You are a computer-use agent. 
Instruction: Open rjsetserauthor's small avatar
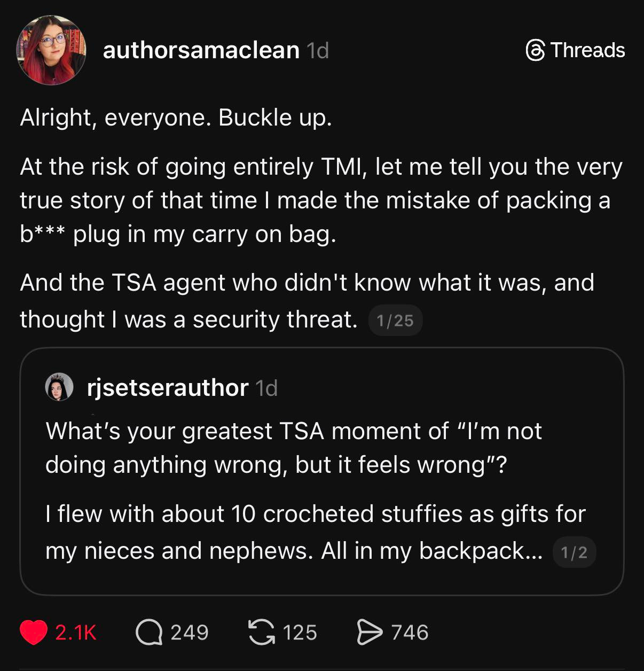pos(58,387)
